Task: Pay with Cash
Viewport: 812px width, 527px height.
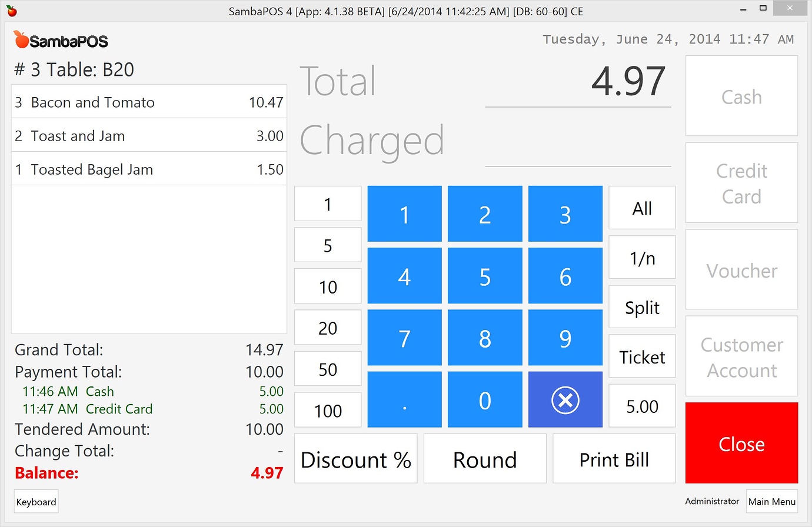Action: [741, 96]
